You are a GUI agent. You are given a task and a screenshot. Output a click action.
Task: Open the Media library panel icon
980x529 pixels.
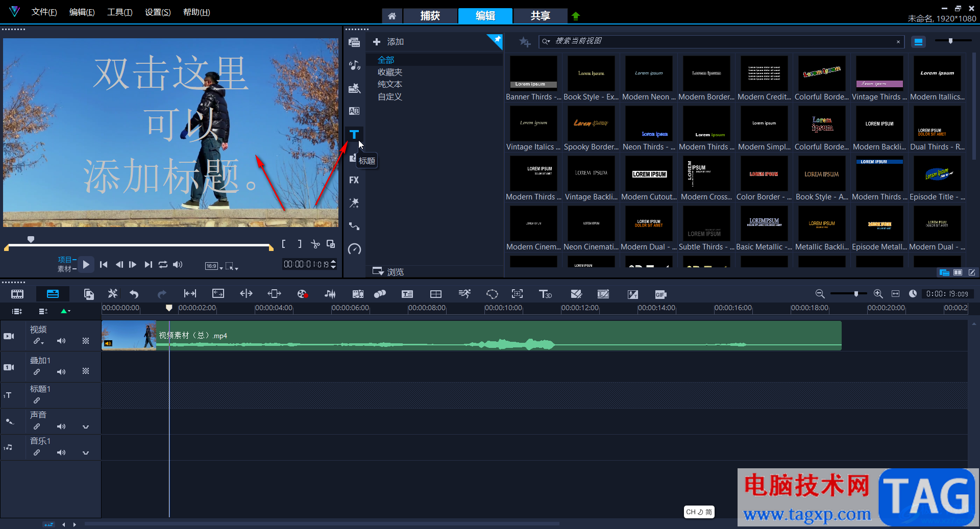click(354, 42)
